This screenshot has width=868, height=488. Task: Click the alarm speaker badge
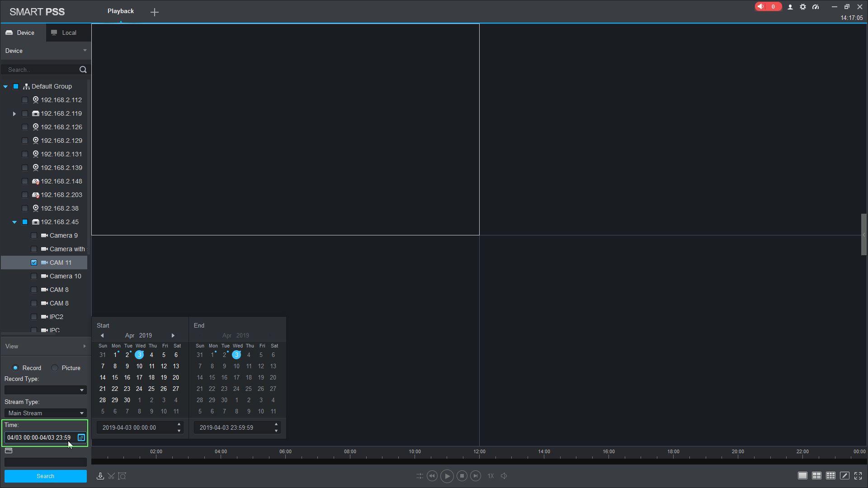[x=767, y=7]
